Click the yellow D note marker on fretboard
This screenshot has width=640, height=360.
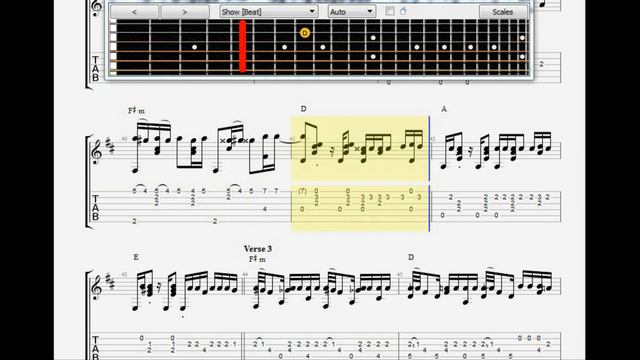[x=304, y=33]
